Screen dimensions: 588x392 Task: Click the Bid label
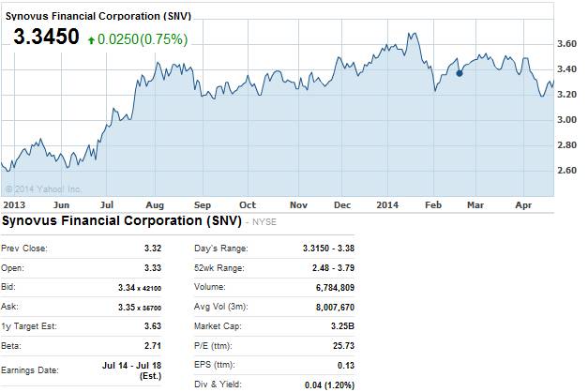pyautogui.click(x=8, y=287)
